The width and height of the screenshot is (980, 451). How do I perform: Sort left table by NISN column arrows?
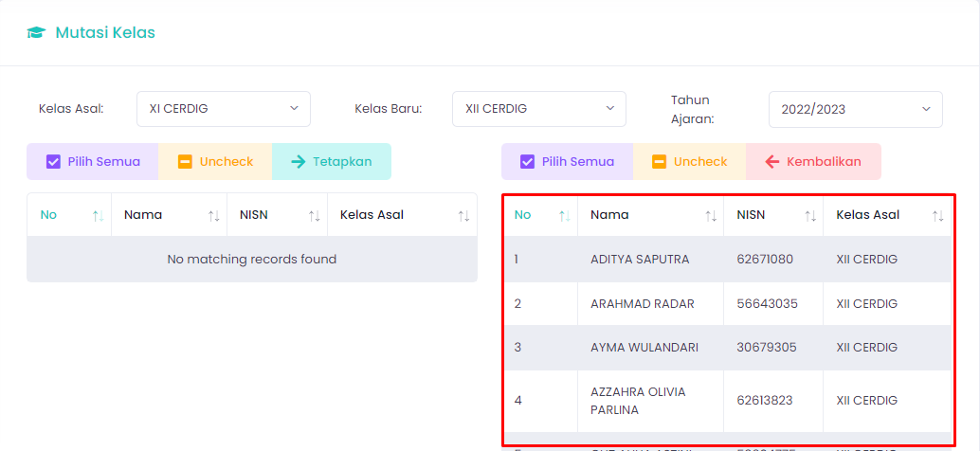pos(314,216)
